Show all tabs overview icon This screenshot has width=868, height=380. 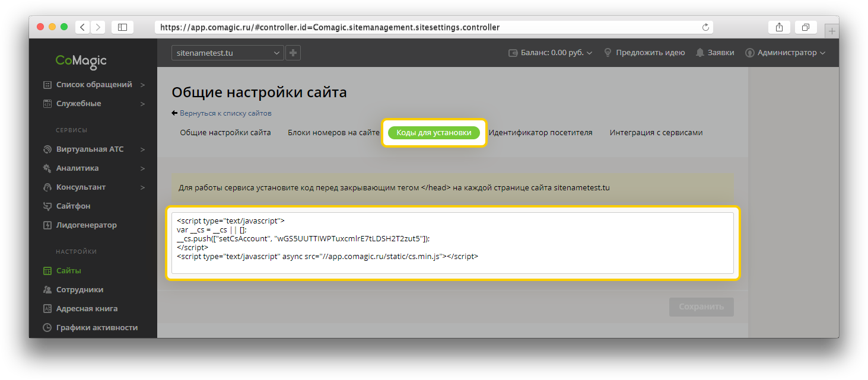[x=806, y=27]
